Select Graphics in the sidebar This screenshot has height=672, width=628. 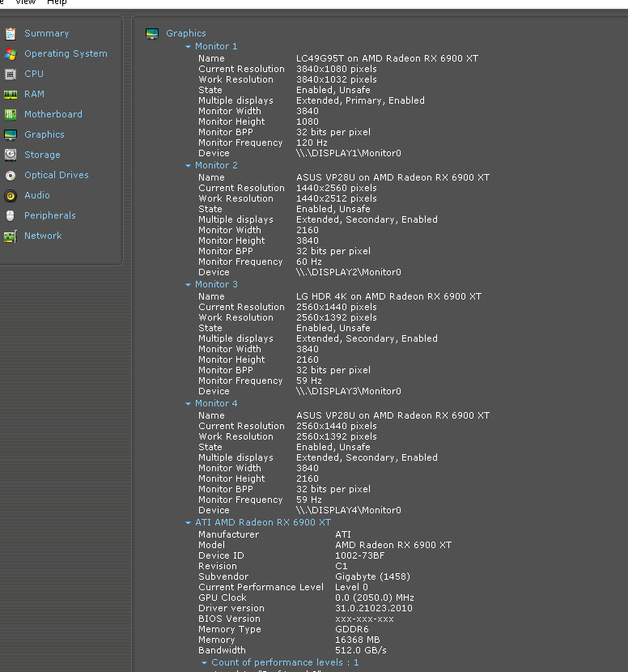pyautogui.click(x=45, y=134)
